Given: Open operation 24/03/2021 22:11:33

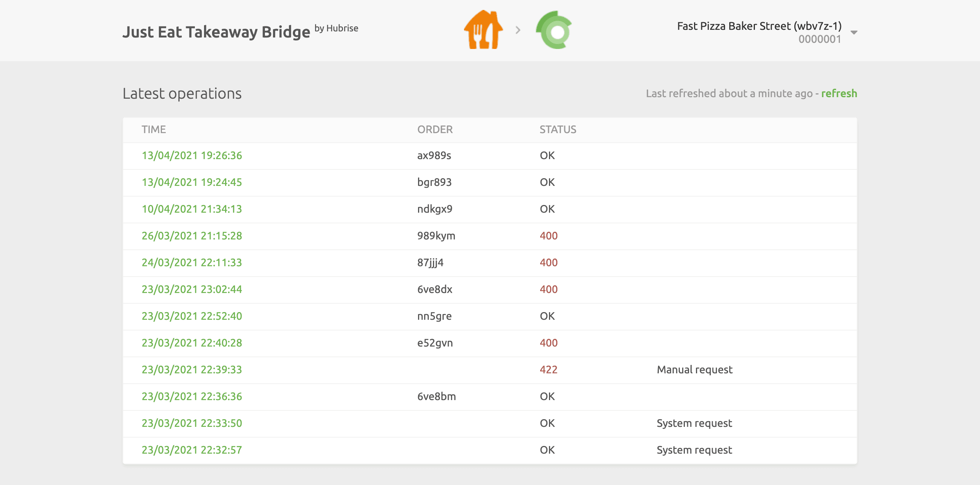Looking at the screenshot, I should (192, 262).
